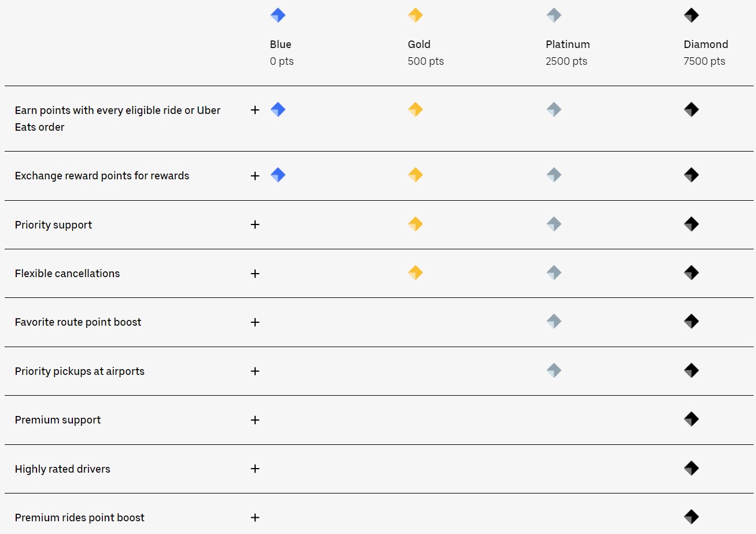Screen dimensions: 756x534
Task: Click the Priority pickups at airports text
Action: click(80, 371)
